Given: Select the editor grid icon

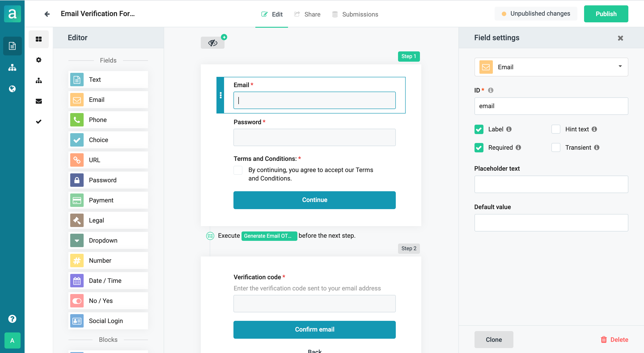Looking at the screenshot, I should (x=39, y=39).
